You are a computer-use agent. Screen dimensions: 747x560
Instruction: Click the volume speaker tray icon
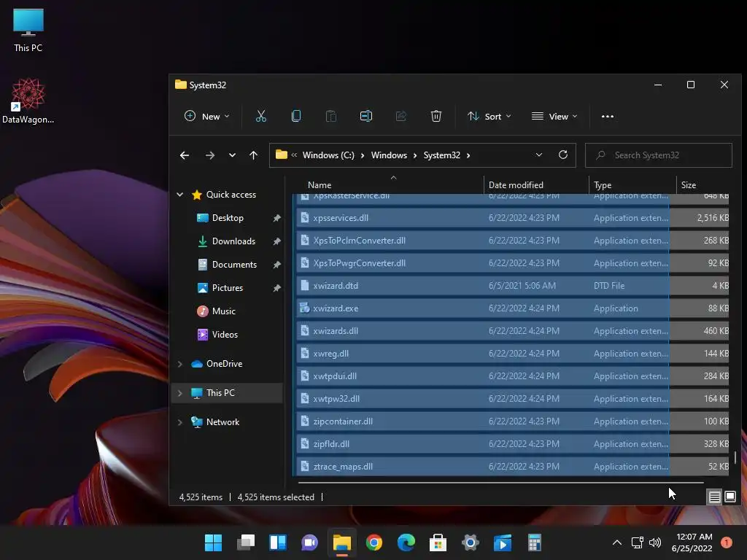pos(655,542)
